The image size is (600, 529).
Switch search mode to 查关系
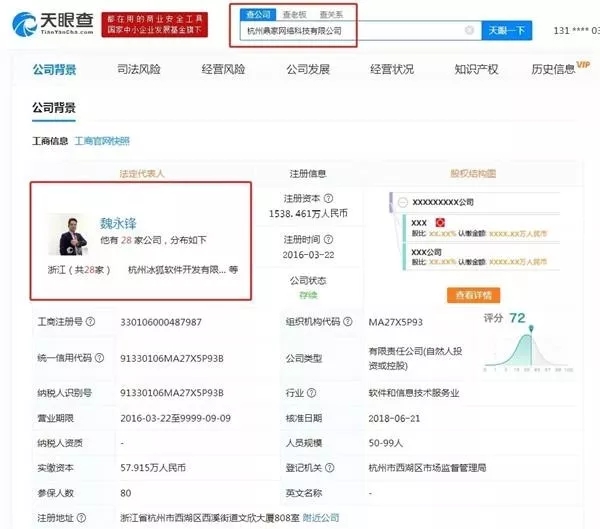[331, 15]
